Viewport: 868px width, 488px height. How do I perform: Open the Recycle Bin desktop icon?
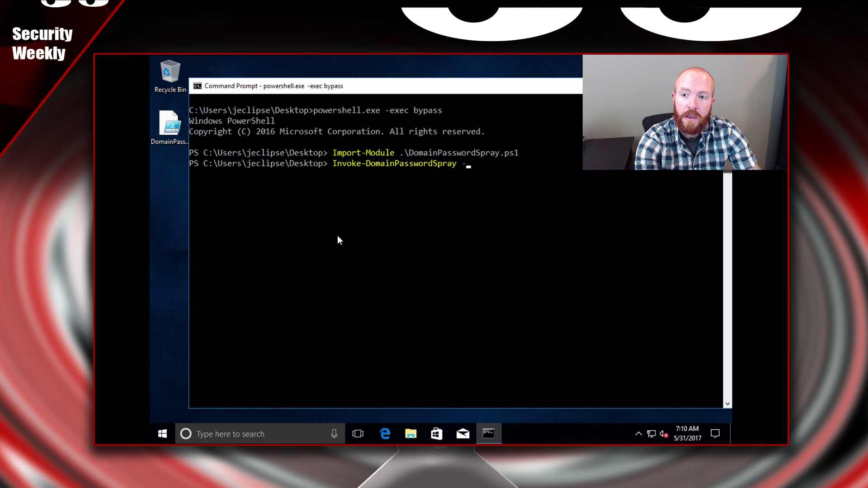click(170, 75)
